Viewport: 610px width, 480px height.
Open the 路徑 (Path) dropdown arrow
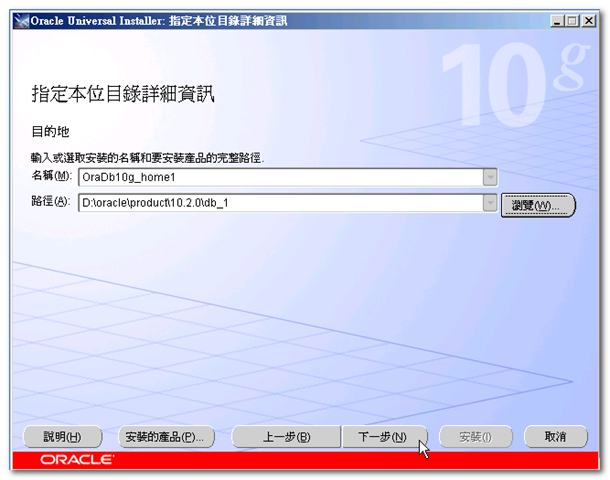click(x=490, y=203)
